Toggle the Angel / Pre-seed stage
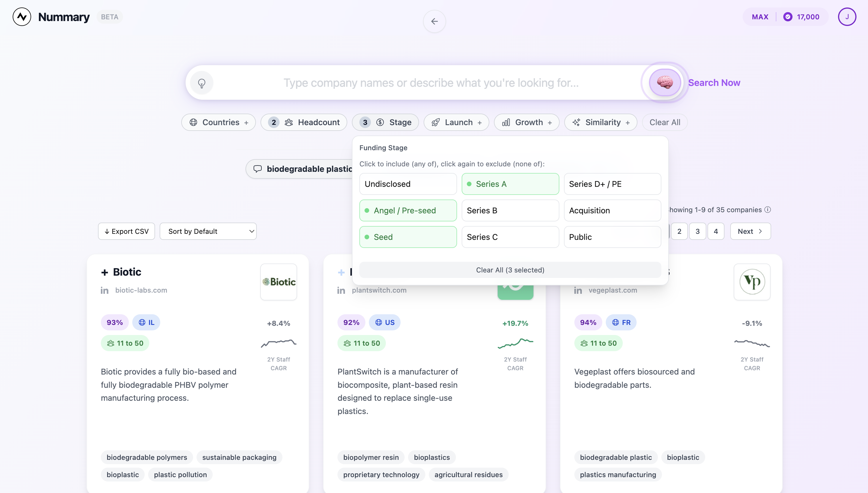Image resolution: width=868 pixels, height=493 pixels. tap(408, 210)
